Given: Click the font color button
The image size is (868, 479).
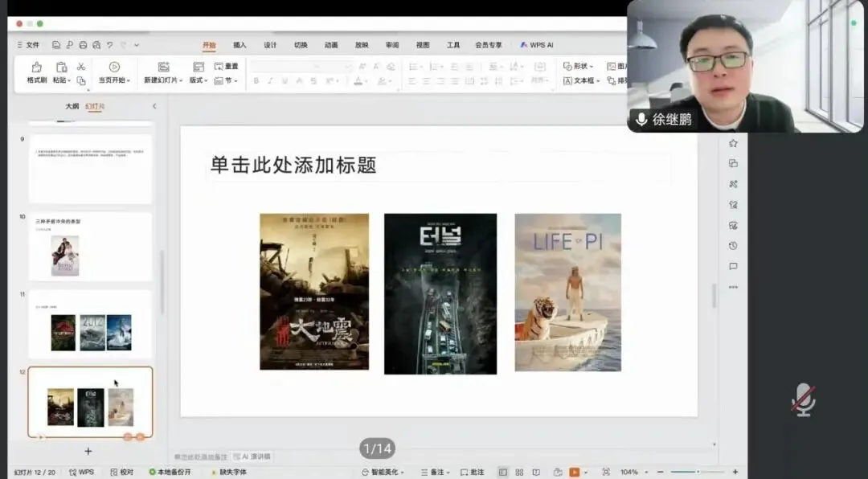Looking at the screenshot, I should click(358, 81).
